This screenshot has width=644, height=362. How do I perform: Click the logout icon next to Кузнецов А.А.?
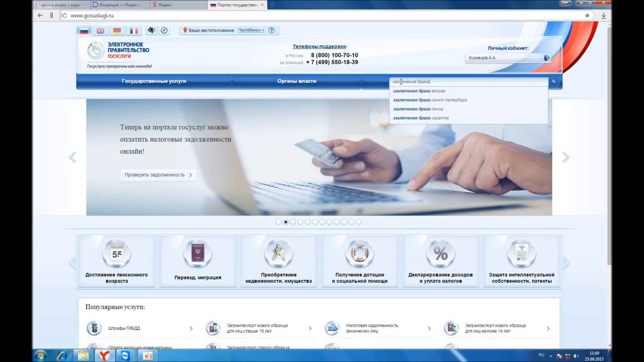pos(546,58)
